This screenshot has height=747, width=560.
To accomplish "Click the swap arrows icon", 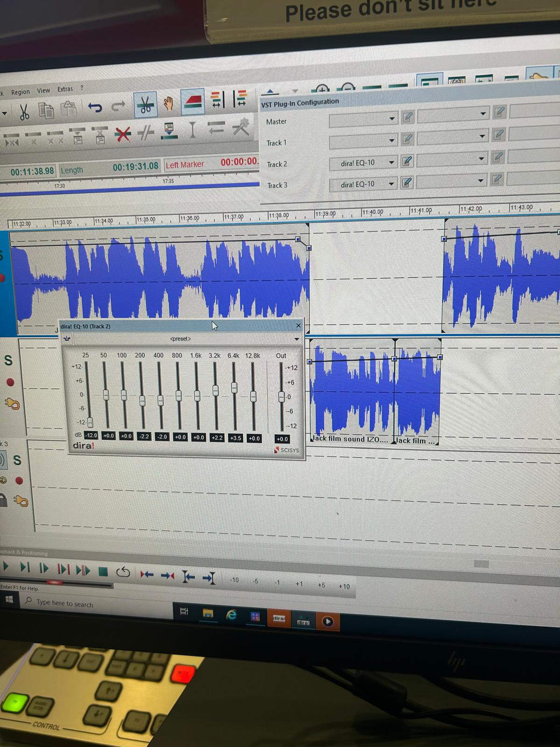I will 216,128.
